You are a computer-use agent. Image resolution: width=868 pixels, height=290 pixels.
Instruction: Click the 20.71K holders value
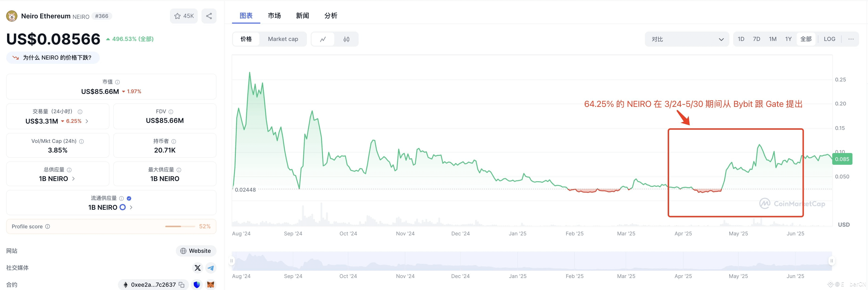click(x=165, y=150)
